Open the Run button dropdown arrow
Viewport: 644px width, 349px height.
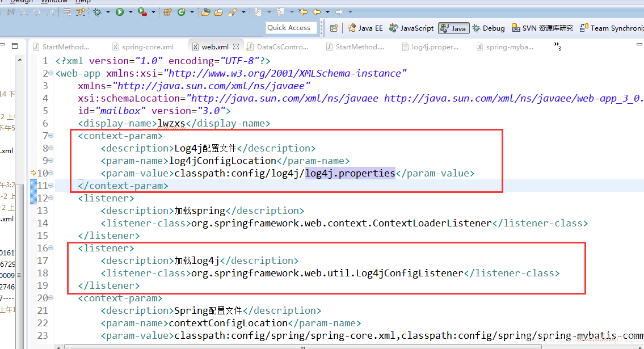[x=131, y=12]
